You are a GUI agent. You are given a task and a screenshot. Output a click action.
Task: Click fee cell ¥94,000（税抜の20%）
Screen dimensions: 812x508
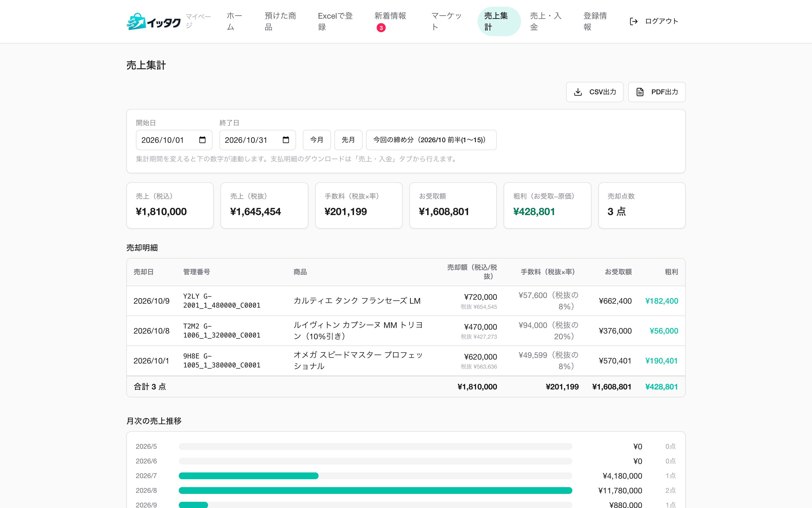549,330
